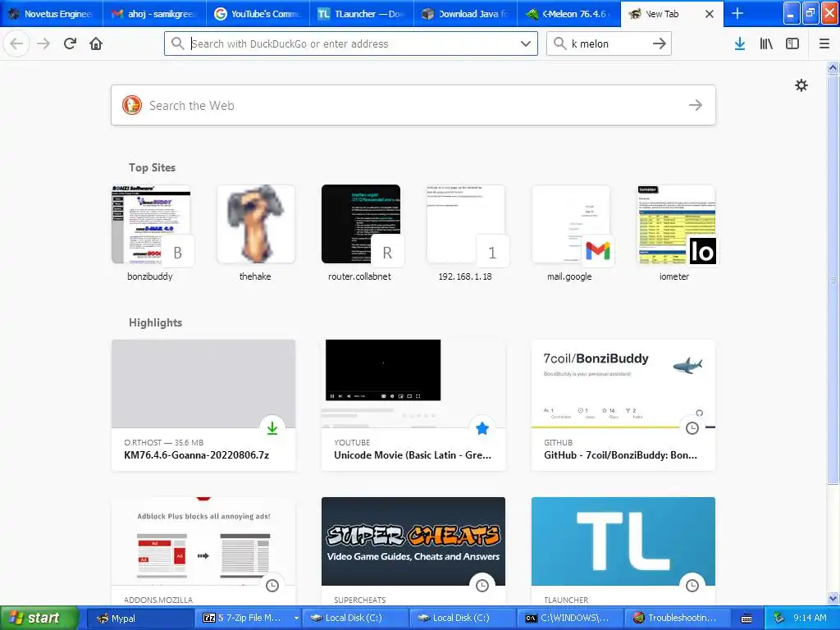Viewport: 840px width, 630px height.
Task: Open the bonzibuddy top site
Action: (x=151, y=232)
